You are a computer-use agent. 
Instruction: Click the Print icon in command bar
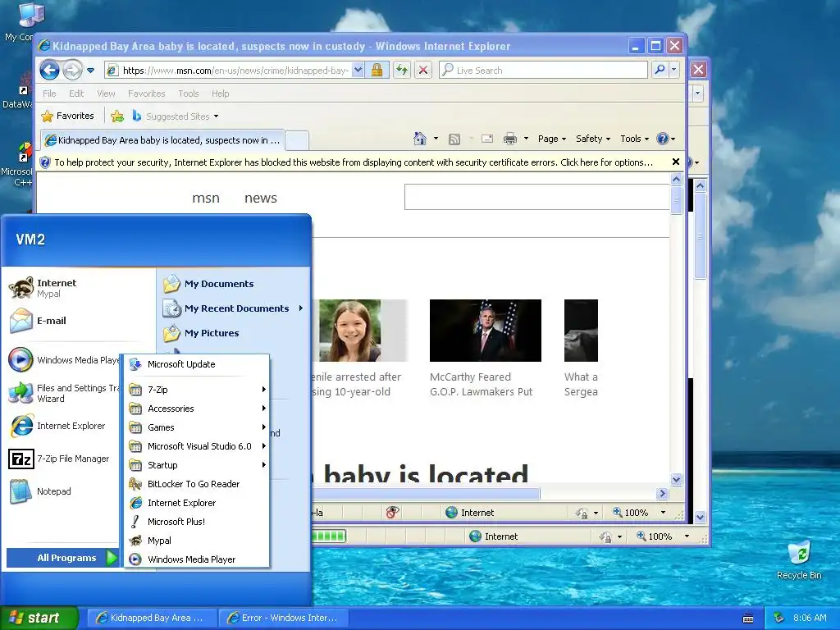(510, 139)
